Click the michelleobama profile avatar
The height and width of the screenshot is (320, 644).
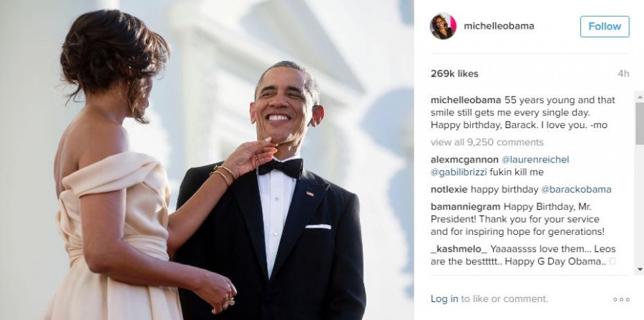[x=443, y=26]
